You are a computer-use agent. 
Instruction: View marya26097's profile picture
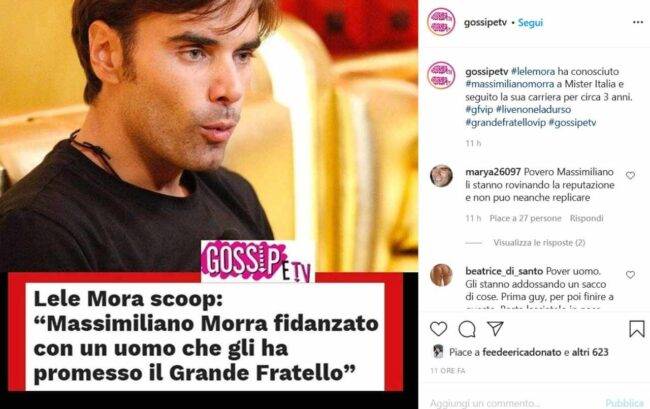coord(441,176)
